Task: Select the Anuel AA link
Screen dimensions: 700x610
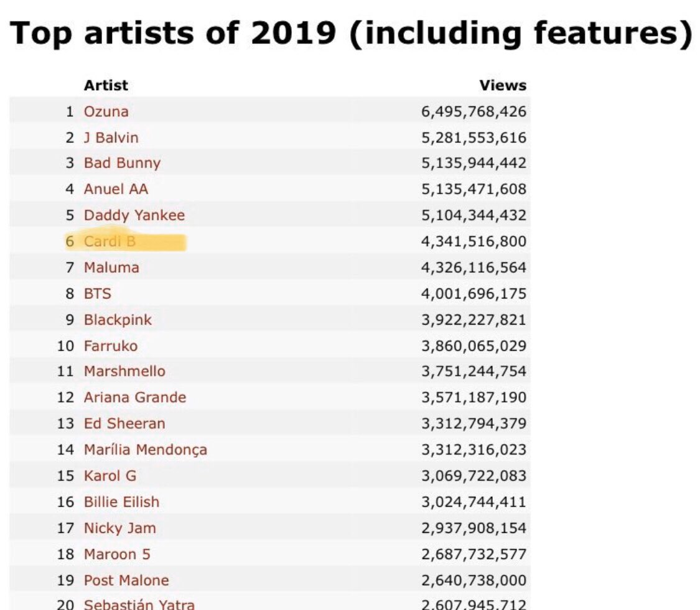Action: [116, 189]
